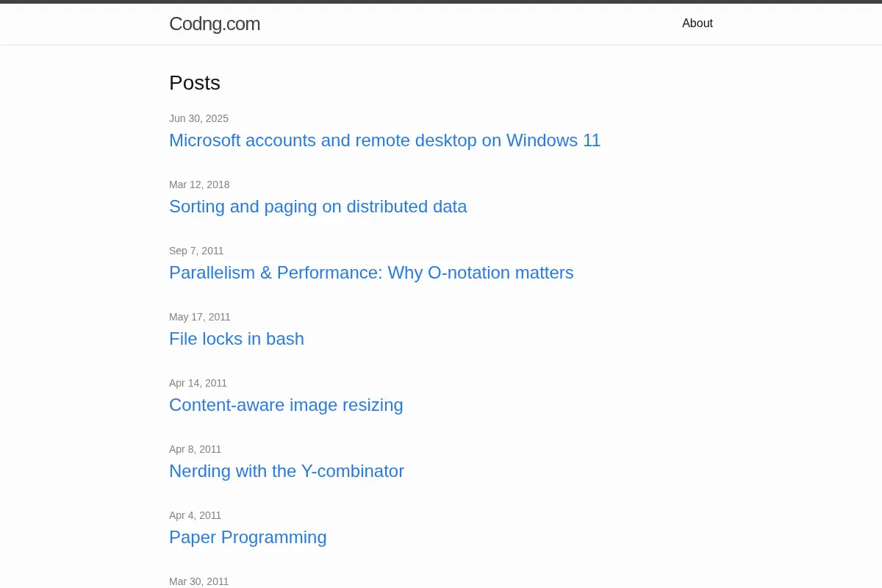Read Sorting and paging on distributed data
The width and height of the screenshot is (882, 588).
(x=318, y=207)
